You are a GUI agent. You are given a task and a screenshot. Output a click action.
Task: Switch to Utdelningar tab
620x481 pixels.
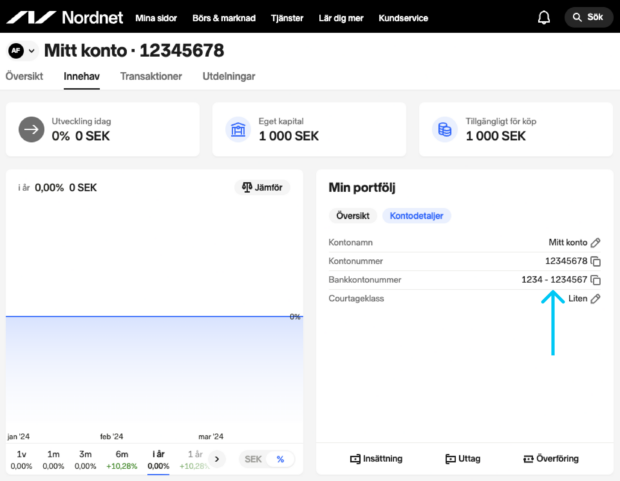pyautogui.click(x=229, y=76)
